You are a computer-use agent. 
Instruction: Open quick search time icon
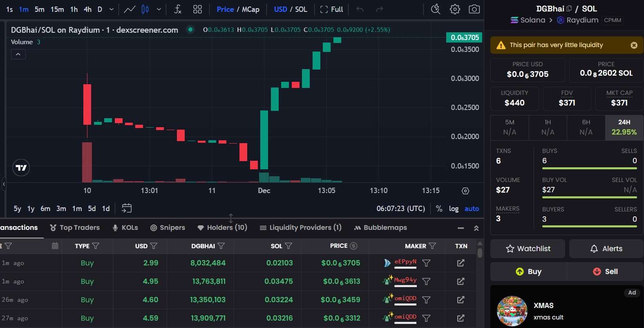[436, 9]
